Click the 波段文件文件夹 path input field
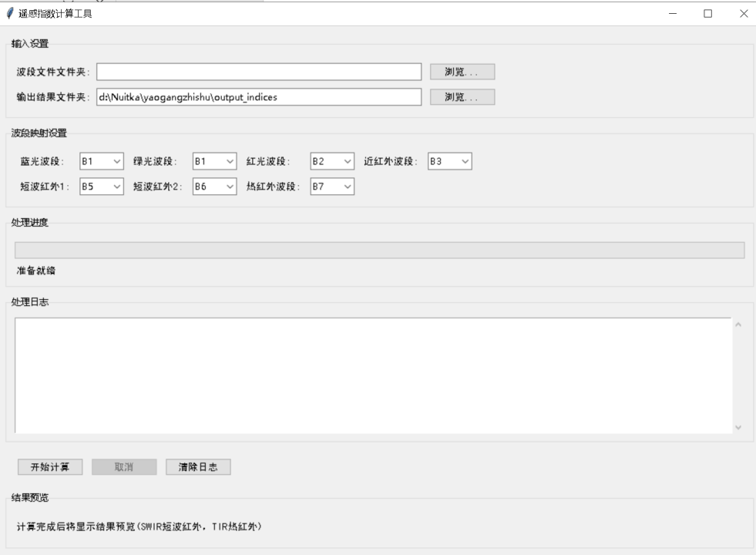The height and width of the screenshot is (555, 756). point(259,72)
